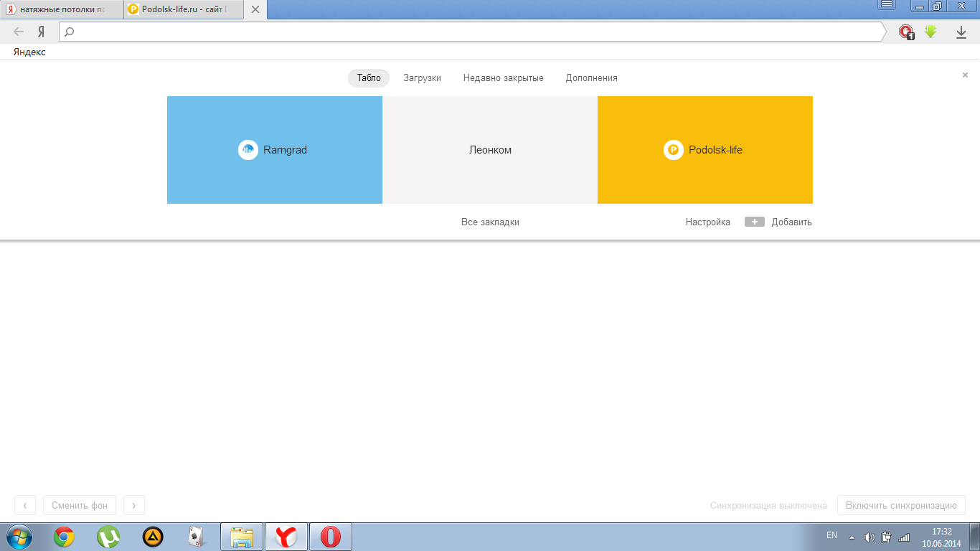Open Настройка for the Tableau

click(x=708, y=222)
